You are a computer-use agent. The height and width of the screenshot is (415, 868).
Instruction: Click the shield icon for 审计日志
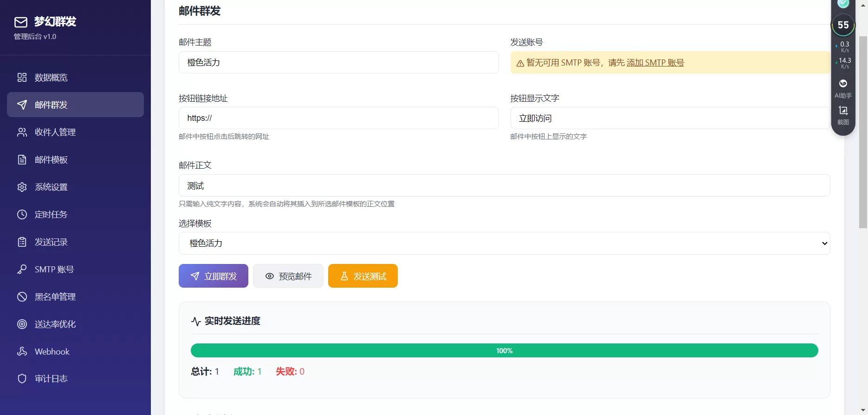[22, 378]
